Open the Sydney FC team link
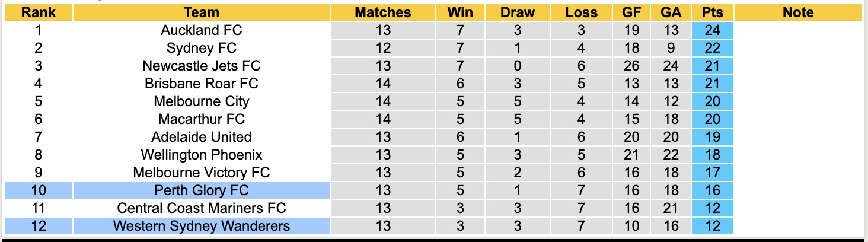The width and height of the screenshot is (868, 242). click(x=201, y=48)
